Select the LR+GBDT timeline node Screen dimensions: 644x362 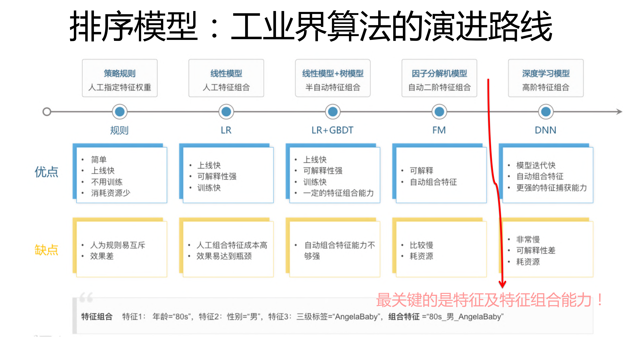(333, 112)
